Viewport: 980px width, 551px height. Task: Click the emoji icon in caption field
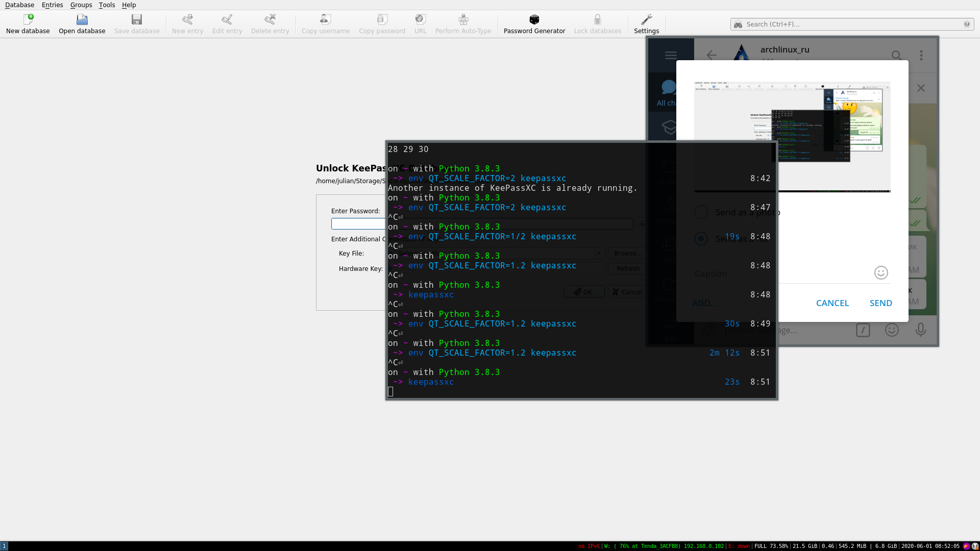tap(881, 273)
